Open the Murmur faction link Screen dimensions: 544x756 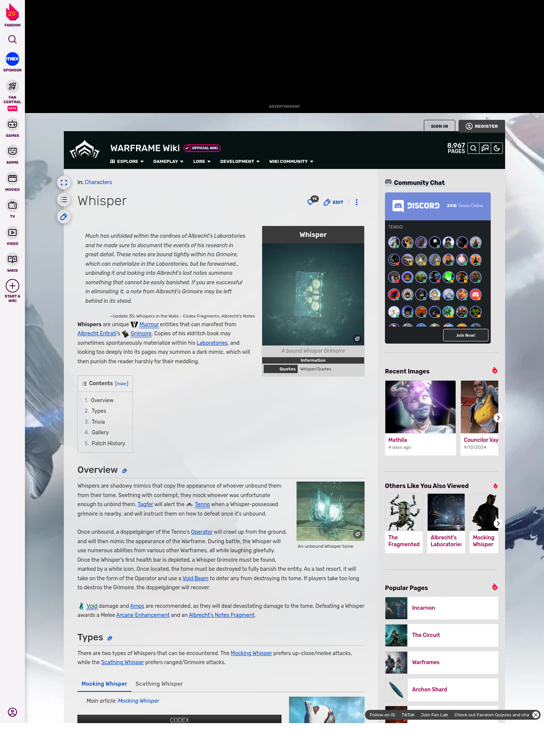coord(149,324)
